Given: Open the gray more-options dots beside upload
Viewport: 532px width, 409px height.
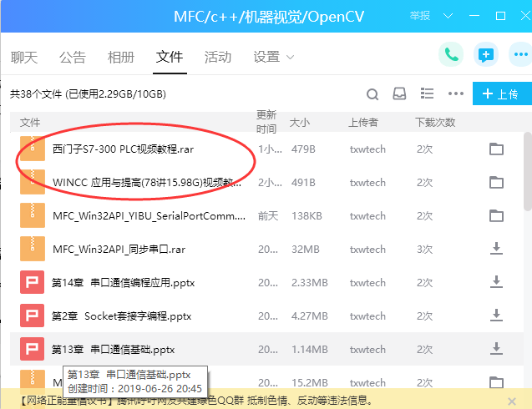Looking at the screenshot, I should coord(456,93).
